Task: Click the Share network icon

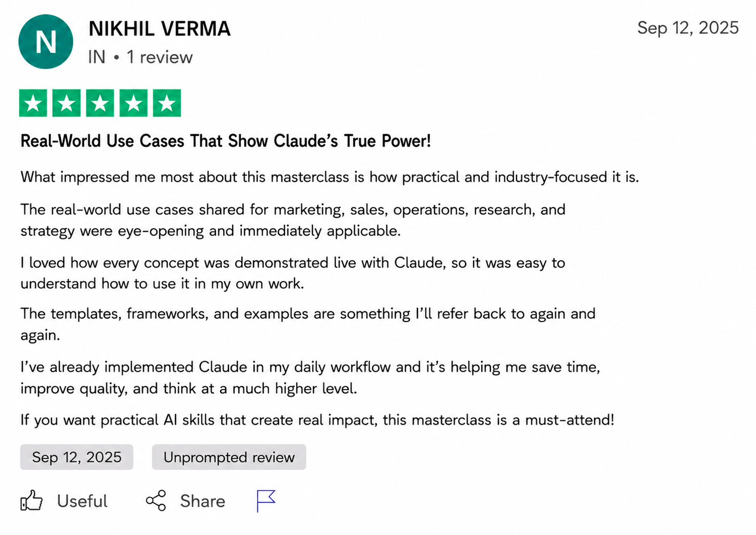Action: tap(156, 501)
